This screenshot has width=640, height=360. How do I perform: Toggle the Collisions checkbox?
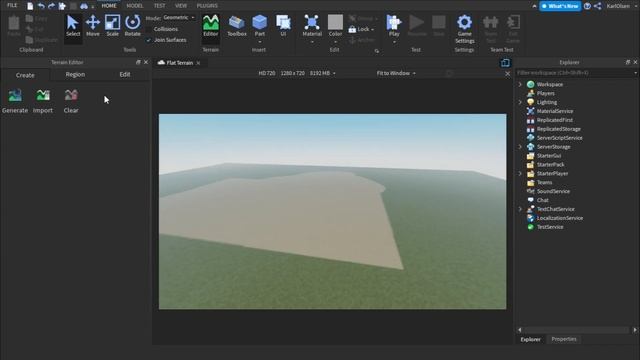point(149,29)
